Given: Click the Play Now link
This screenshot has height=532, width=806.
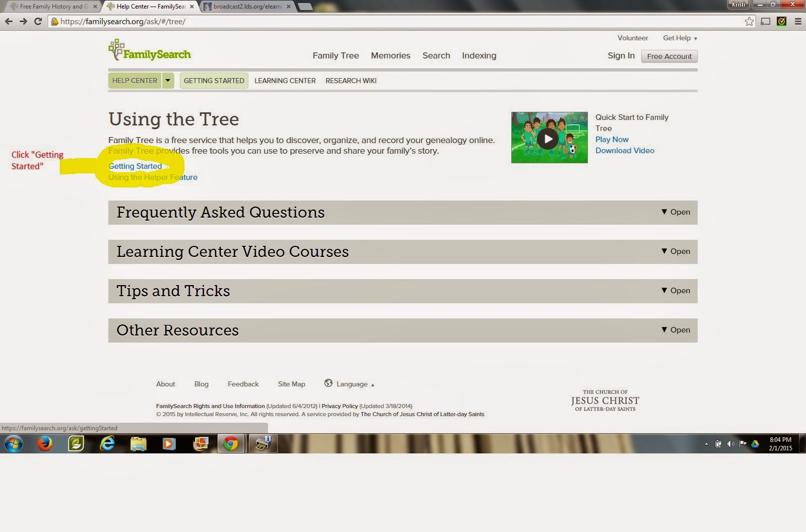Looking at the screenshot, I should coord(612,140).
